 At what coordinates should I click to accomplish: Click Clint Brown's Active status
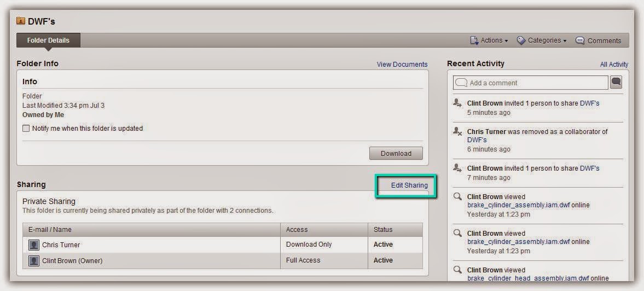(x=383, y=260)
